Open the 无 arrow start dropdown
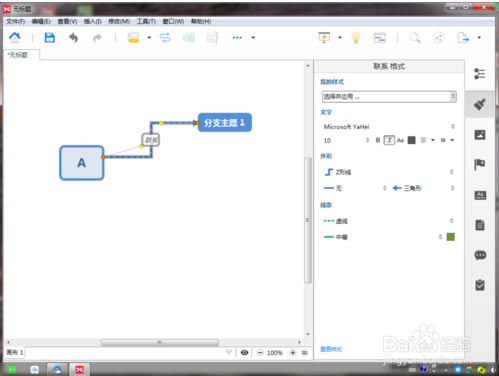Screen dimensions: 499x376 click(x=355, y=188)
